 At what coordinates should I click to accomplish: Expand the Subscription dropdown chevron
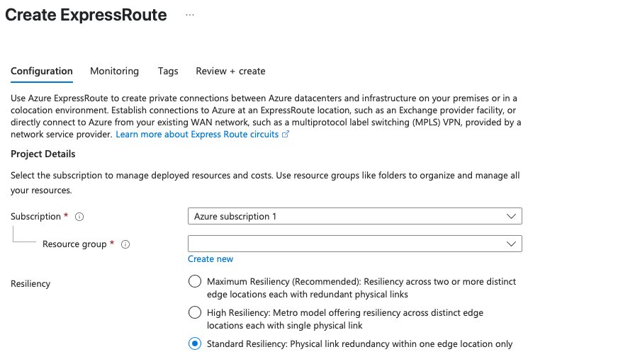coord(511,217)
